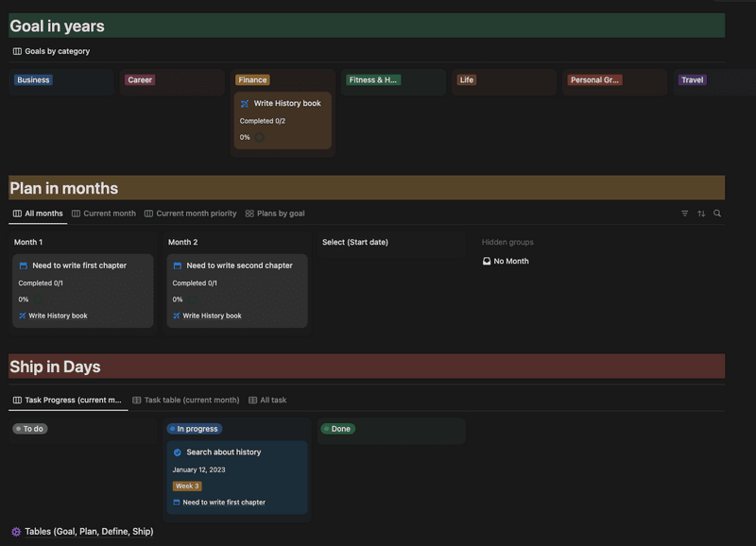Open the Search about history task card
756x546 pixels.
pyautogui.click(x=237, y=478)
